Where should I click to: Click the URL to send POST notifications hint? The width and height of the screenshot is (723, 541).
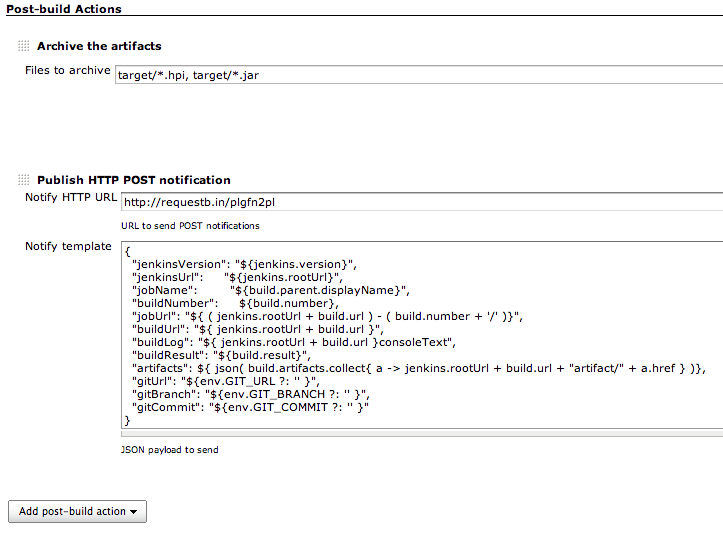click(x=190, y=226)
